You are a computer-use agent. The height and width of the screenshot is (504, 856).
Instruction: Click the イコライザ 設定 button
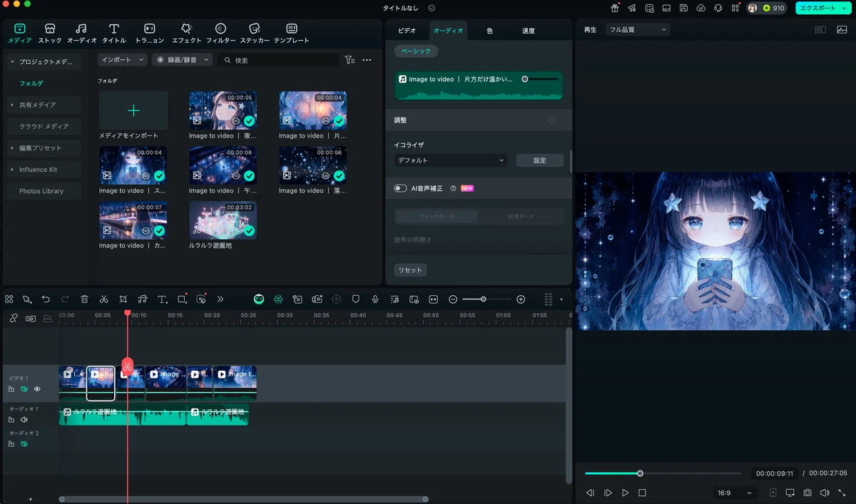coord(540,160)
